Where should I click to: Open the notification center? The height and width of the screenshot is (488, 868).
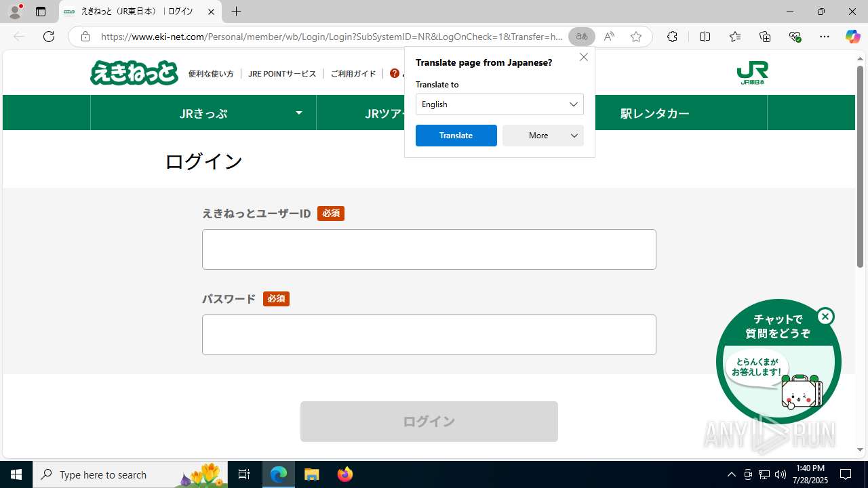point(846,474)
